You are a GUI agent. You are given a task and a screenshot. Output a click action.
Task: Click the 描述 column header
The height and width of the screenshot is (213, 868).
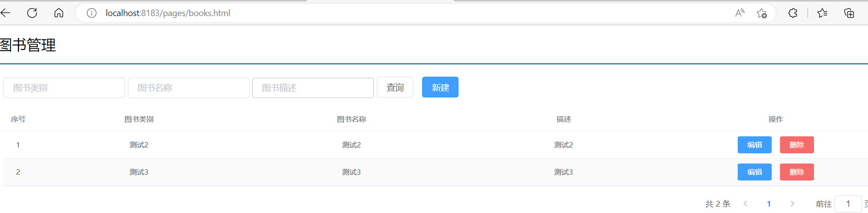(x=564, y=119)
